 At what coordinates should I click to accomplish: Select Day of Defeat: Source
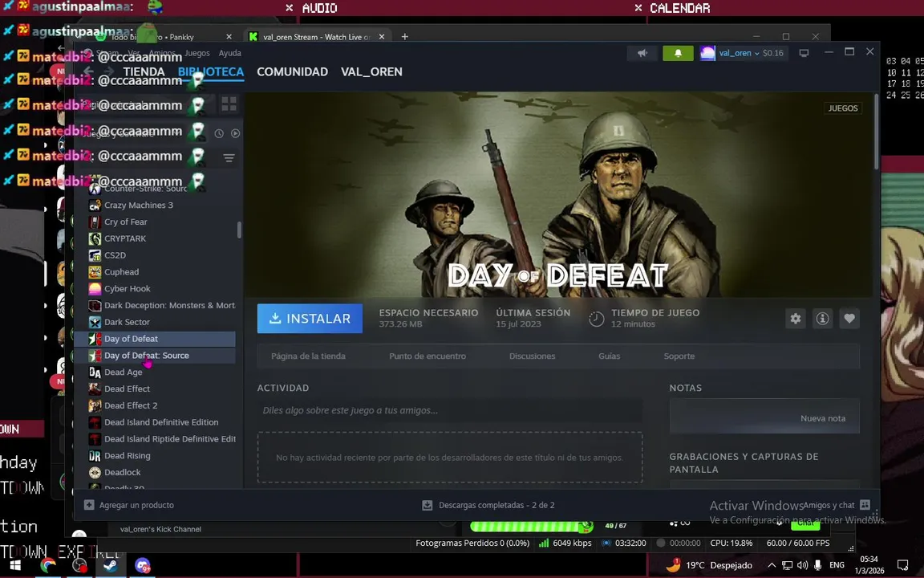click(154, 356)
